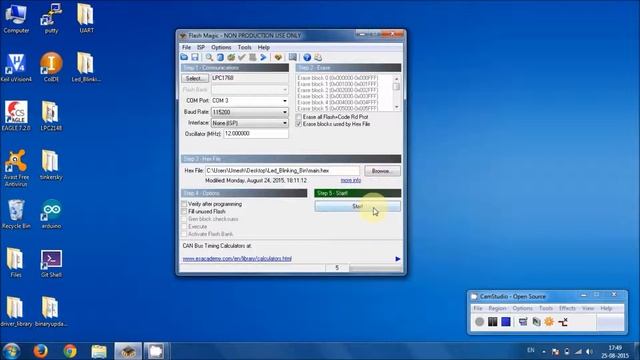This screenshot has height=360, width=640.
Task: Click the Save floppy icon in Flash Magic toolbar
Action: 195,58
